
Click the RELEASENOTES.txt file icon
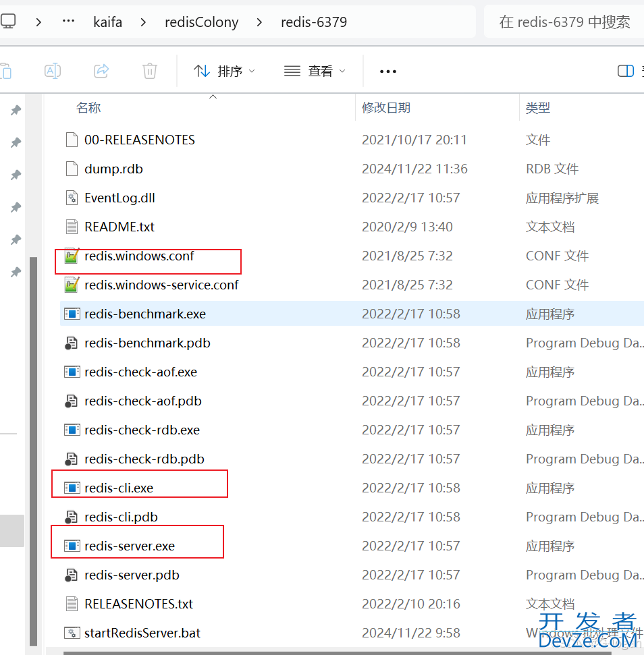click(72, 604)
